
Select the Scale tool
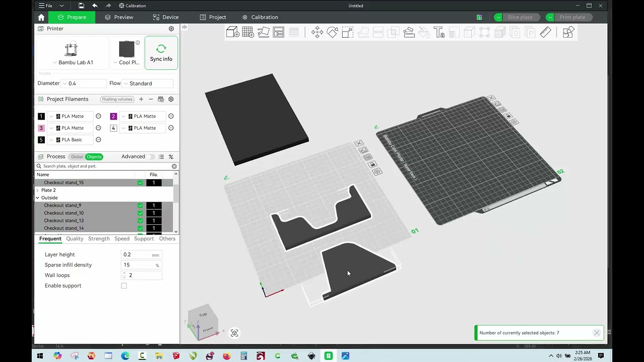[347, 32]
